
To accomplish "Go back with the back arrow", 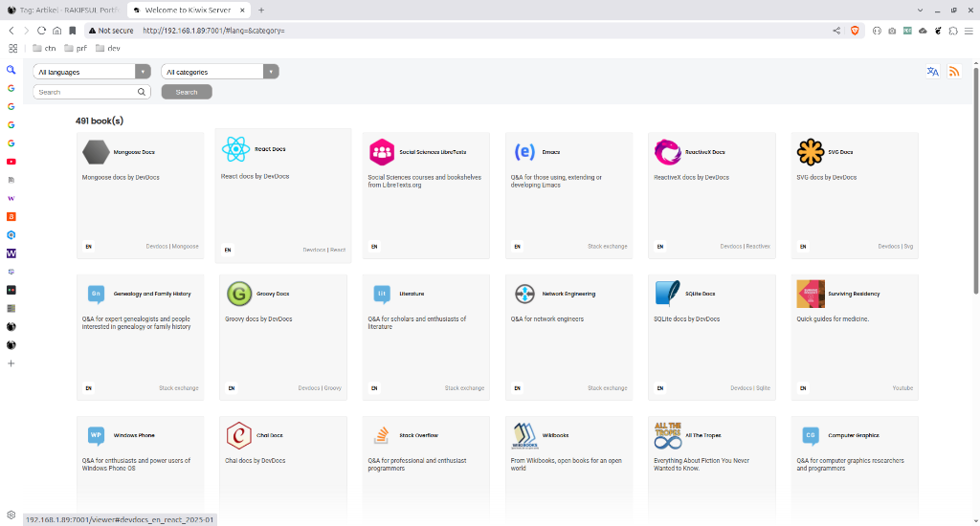I will (11, 31).
